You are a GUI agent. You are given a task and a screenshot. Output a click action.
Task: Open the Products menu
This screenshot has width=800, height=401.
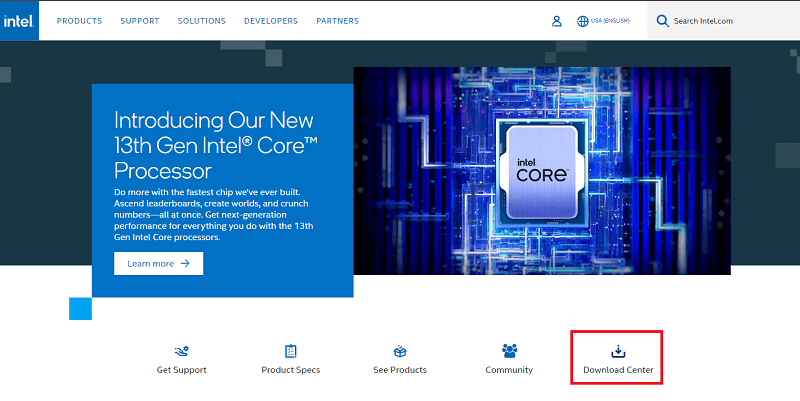click(x=79, y=21)
